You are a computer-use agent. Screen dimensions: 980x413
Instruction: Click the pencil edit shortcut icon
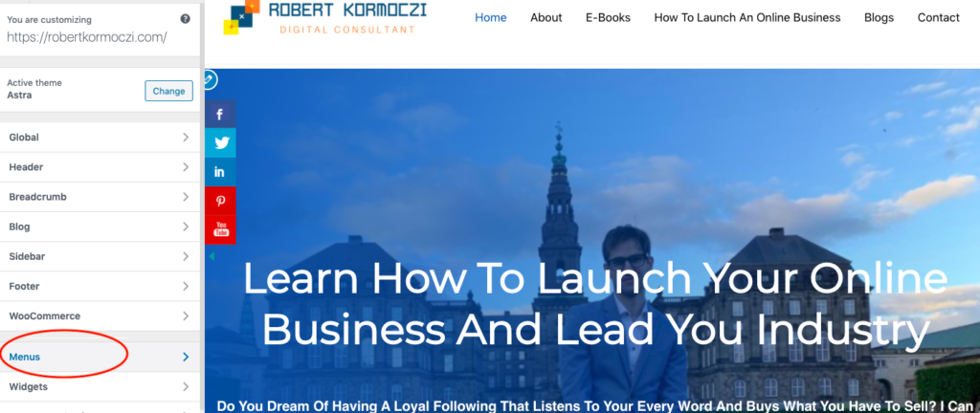[210, 80]
